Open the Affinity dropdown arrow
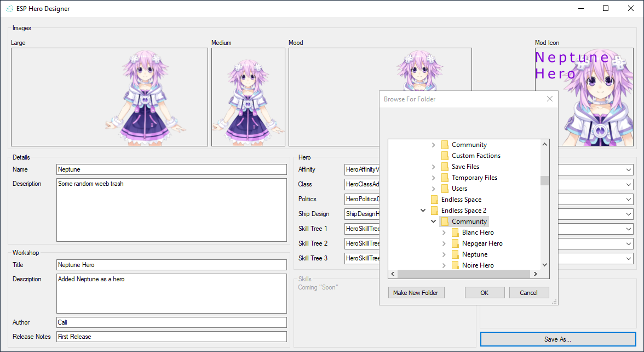Image resolution: width=644 pixels, height=352 pixels. coord(629,170)
